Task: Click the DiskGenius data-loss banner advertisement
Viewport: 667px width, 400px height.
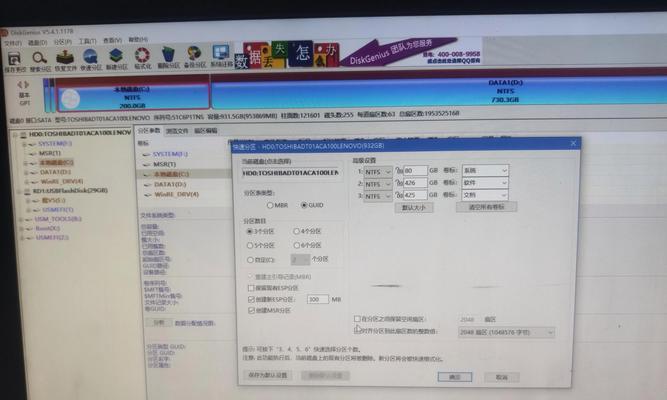Action: (x=358, y=52)
